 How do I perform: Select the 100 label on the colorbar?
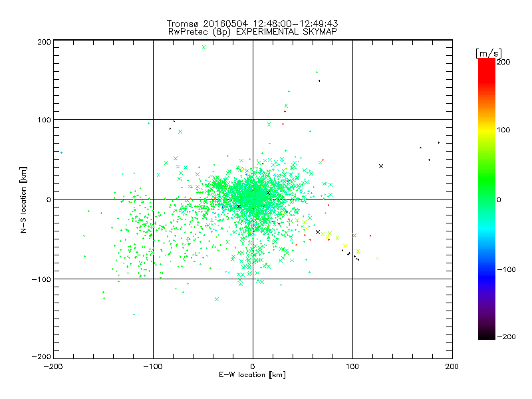tap(503, 130)
